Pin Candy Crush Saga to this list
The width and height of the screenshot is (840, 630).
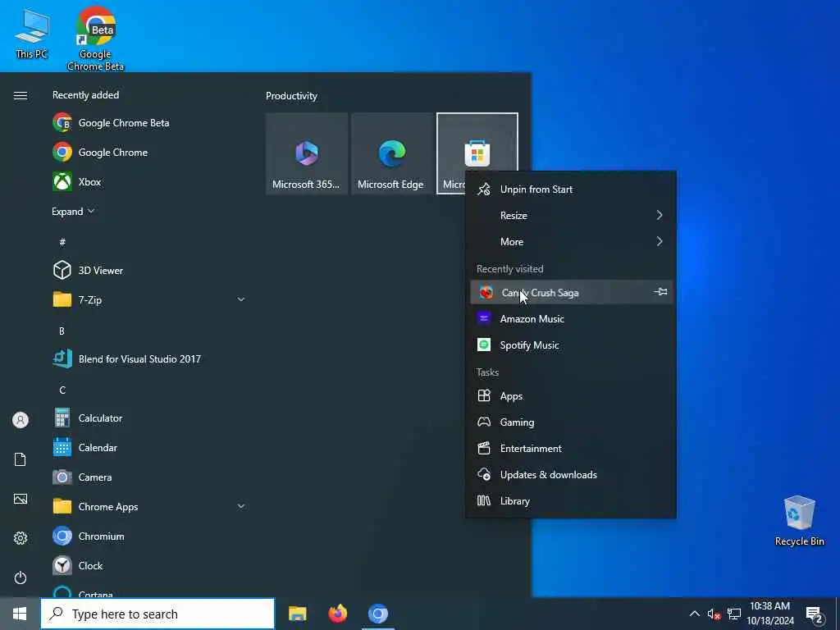[x=660, y=292]
